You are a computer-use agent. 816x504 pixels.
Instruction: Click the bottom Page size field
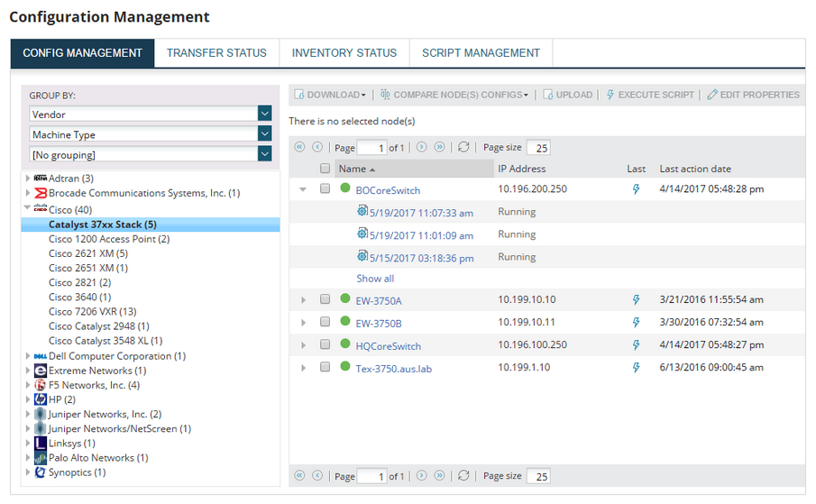click(x=538, y=476)
